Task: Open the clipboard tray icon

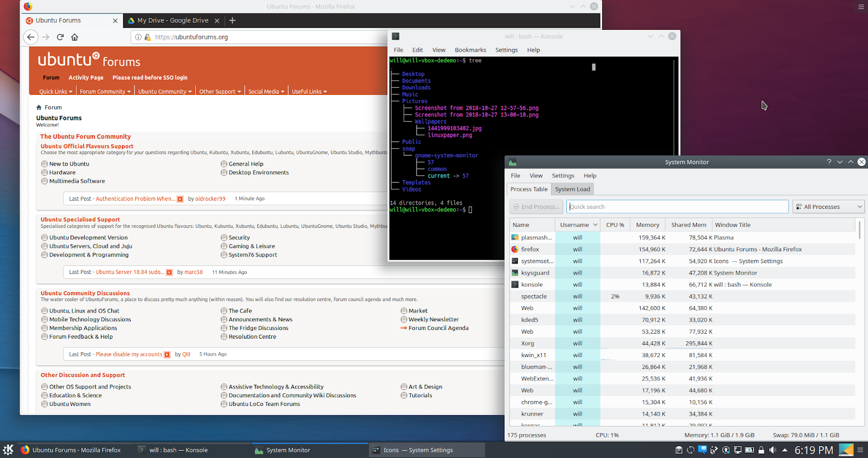Action: (679, 450)
